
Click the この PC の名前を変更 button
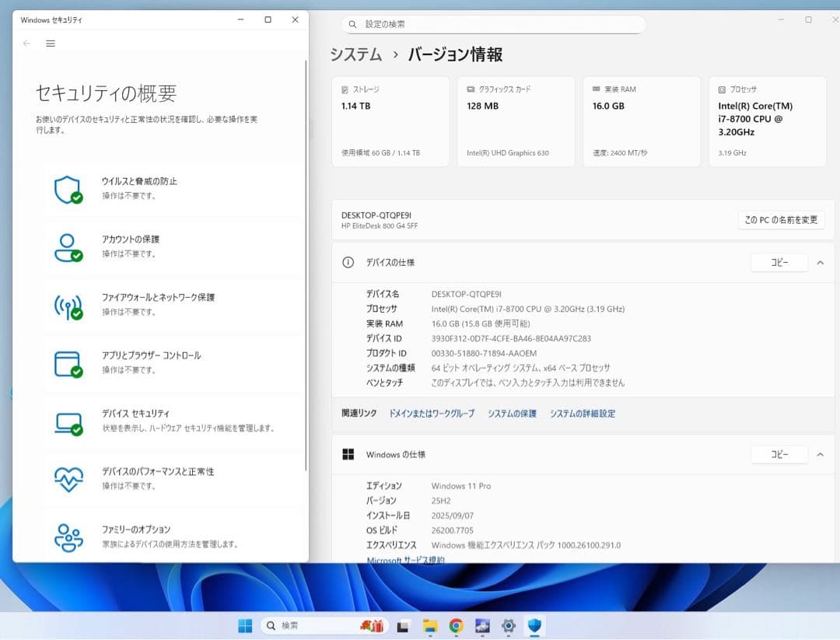click(781, 219)
